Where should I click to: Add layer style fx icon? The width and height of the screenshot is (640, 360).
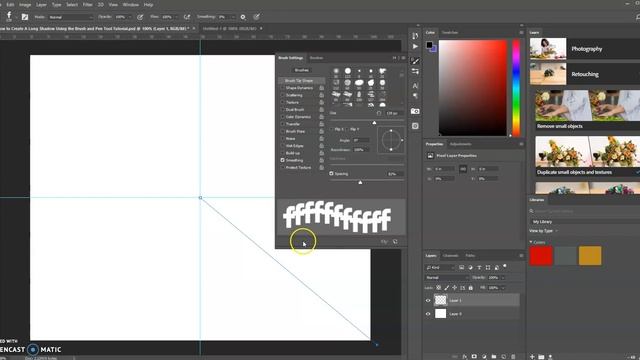coord(465,357)
